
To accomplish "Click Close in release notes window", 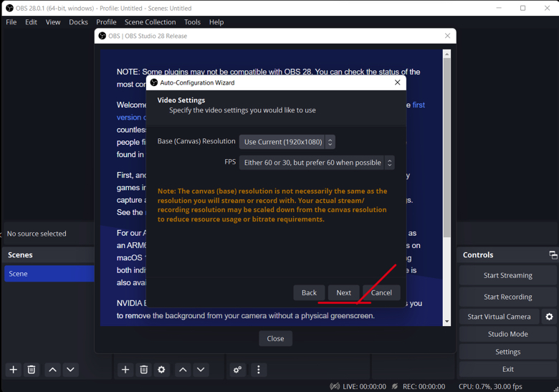I will tap(276, 338).
